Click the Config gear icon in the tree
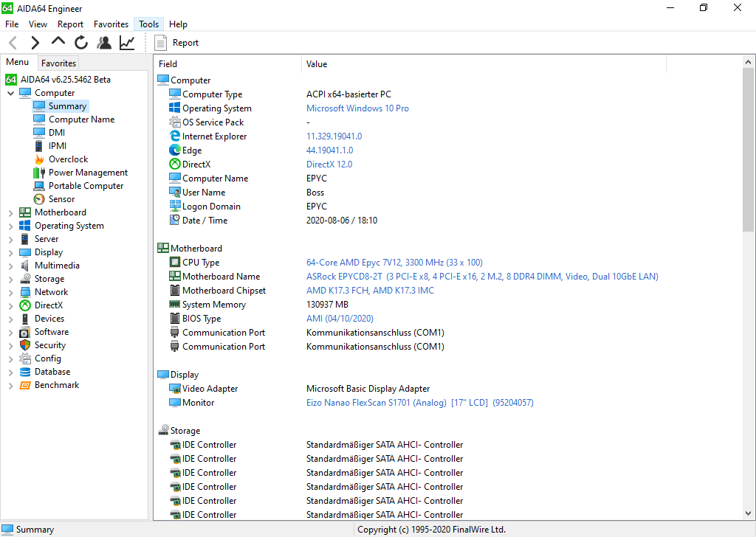Viewport: 756px width, 537px height. tap(25, 358)
